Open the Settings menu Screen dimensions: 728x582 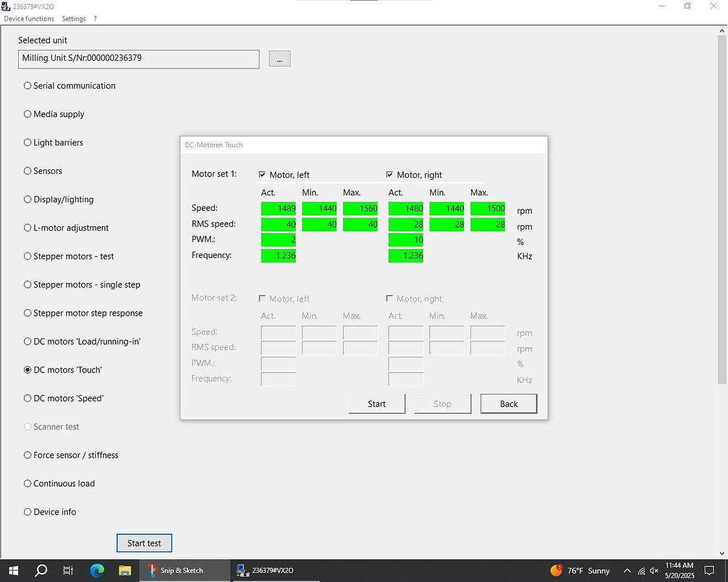(74, 19)
